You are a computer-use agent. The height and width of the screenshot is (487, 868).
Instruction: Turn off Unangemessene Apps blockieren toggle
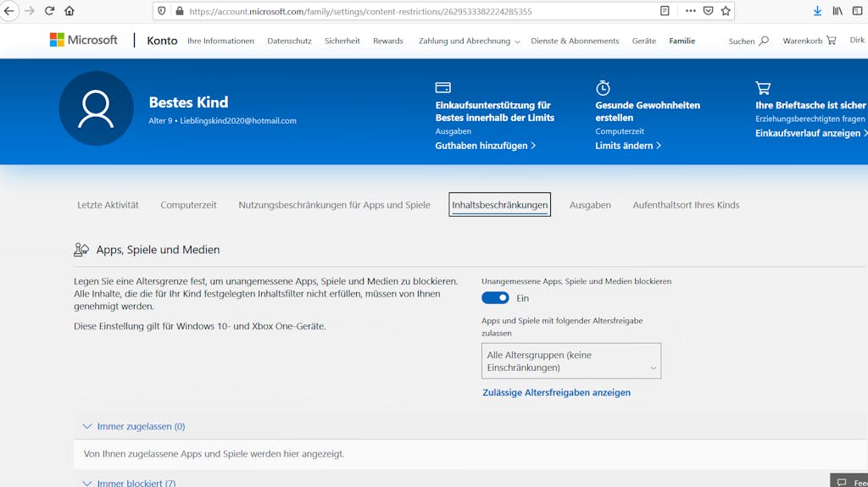coord(495,298)
